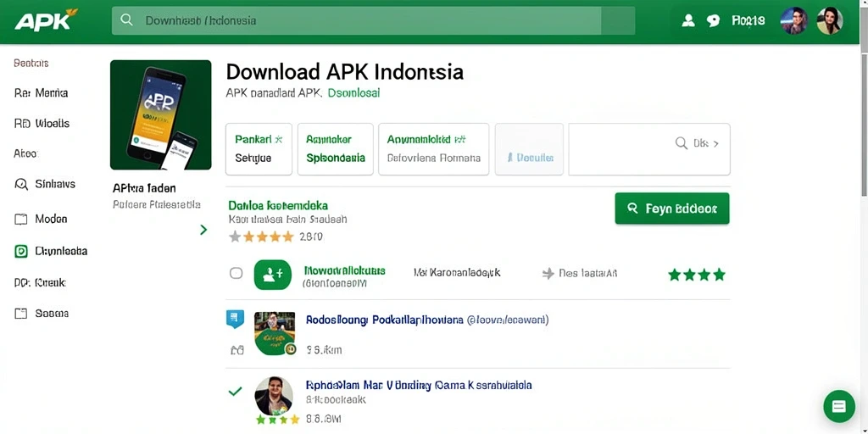Click the 'APhra laden' title text
This screenshot has width=868, height=434.
pos(144,188)
